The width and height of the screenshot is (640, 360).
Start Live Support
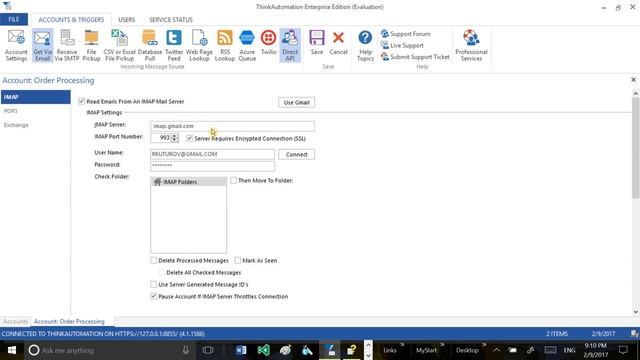(402, 45)
